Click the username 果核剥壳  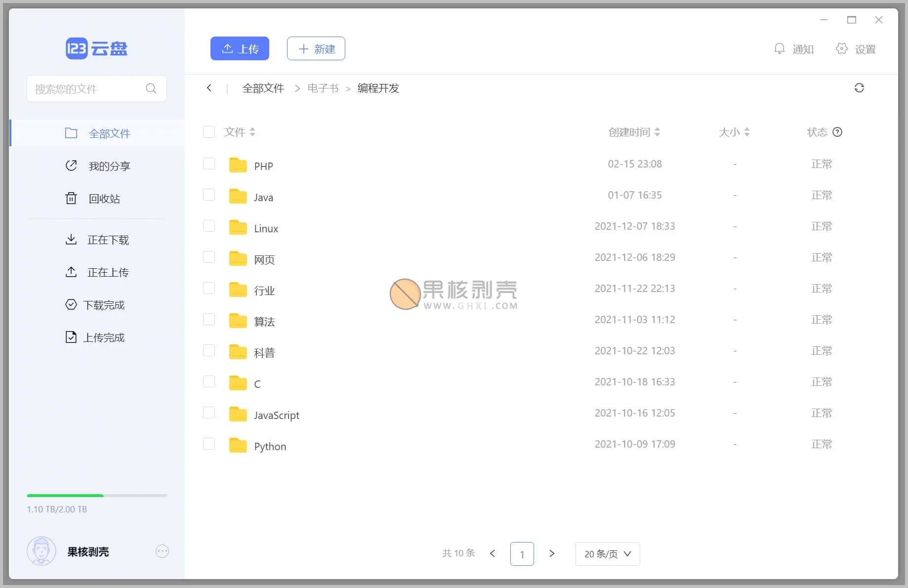click(x=88, y=551)
